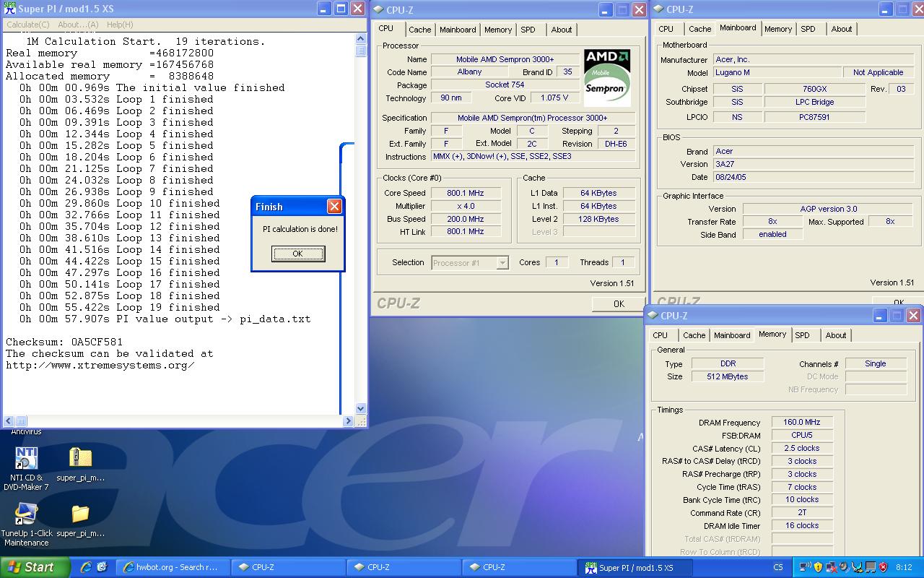Click the gray monitor tray icon
The image size is (924, 578).
tap(870, 567)
